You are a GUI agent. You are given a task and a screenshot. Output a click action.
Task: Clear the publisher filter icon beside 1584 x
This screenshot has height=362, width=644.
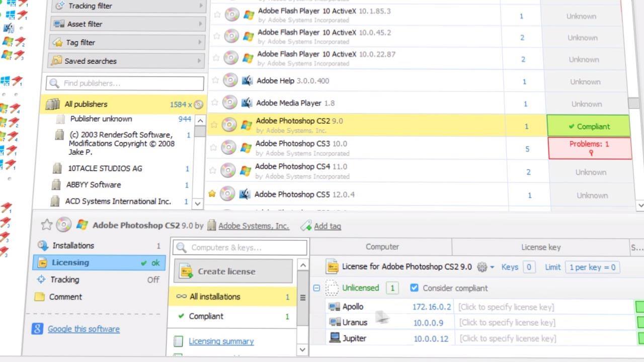coord(199,105)
